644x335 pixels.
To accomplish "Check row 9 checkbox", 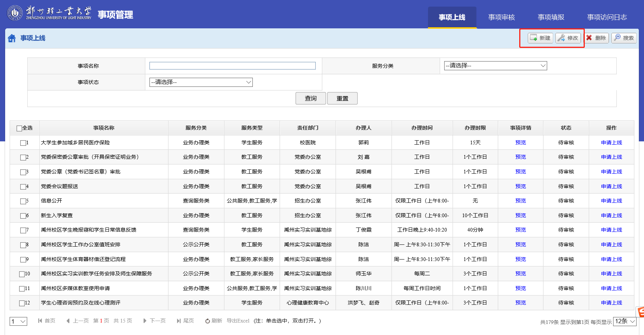I will tap(23, 260).
